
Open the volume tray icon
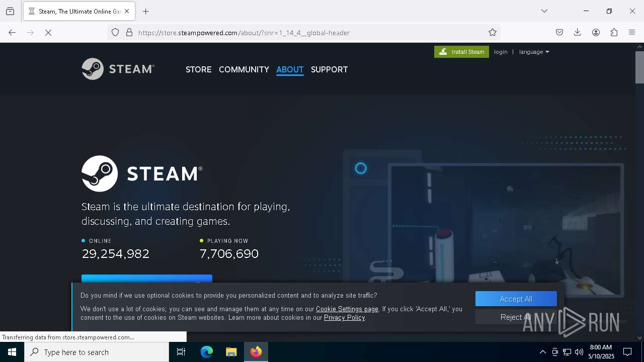click(579, 352)
